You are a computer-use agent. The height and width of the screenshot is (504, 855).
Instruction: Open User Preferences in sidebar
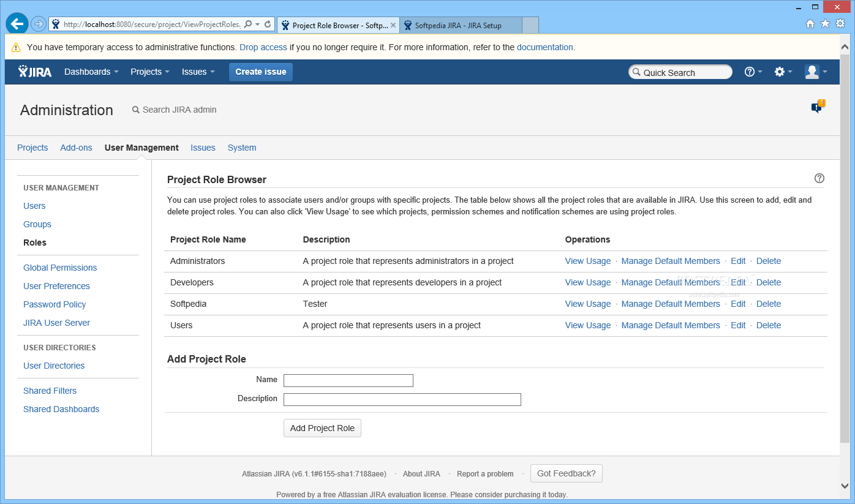[x=56, y=286]
